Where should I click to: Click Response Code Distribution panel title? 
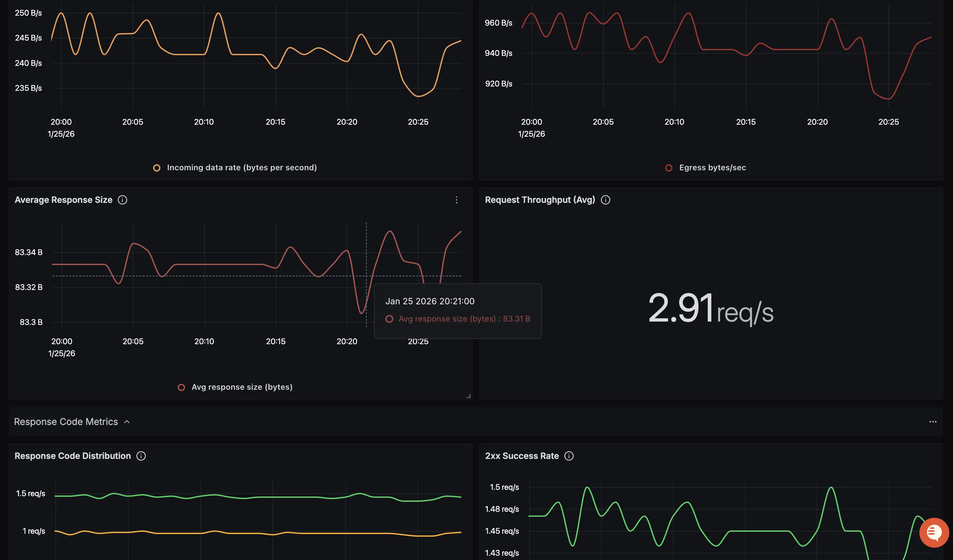73,456
